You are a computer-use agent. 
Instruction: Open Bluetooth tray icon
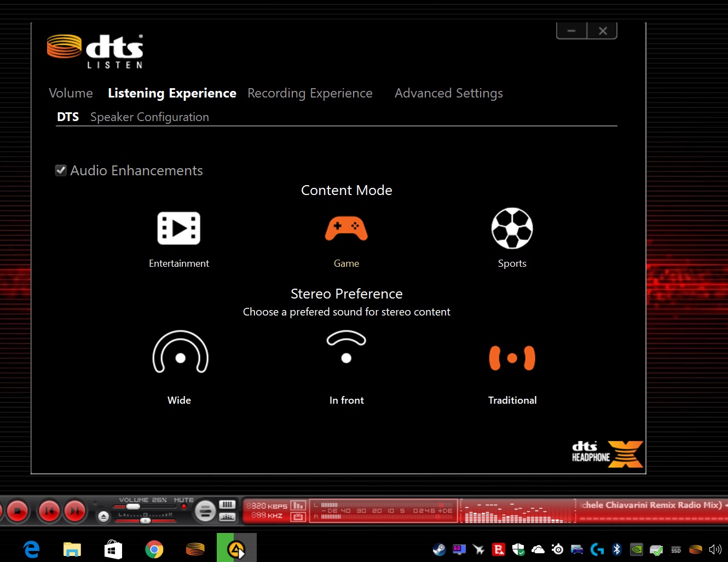pyautogui.click(x=617, y=549)
